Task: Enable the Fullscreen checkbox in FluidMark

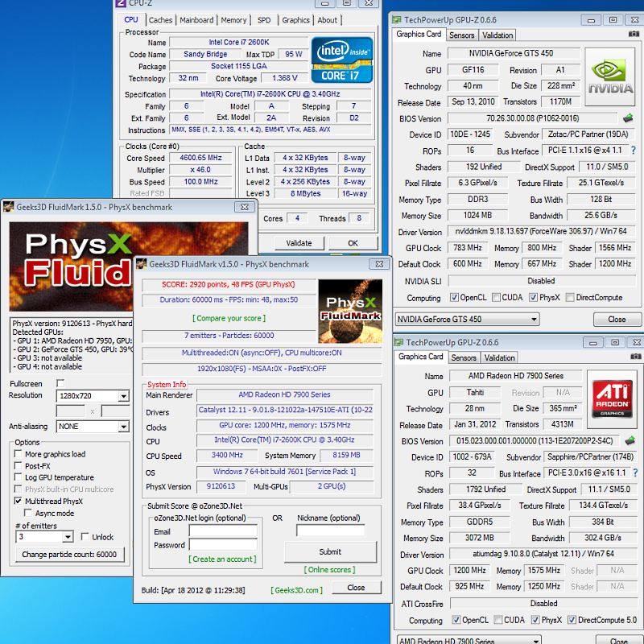Action: (x=61, y=383)
